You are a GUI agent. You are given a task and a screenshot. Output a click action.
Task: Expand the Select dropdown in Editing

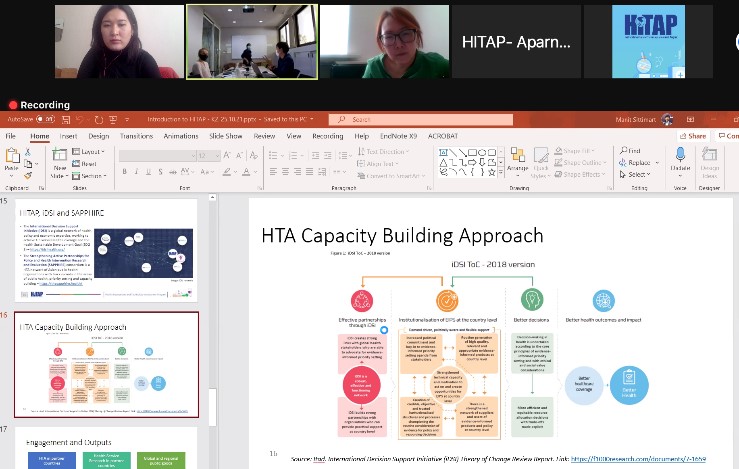tap(635, 175)
